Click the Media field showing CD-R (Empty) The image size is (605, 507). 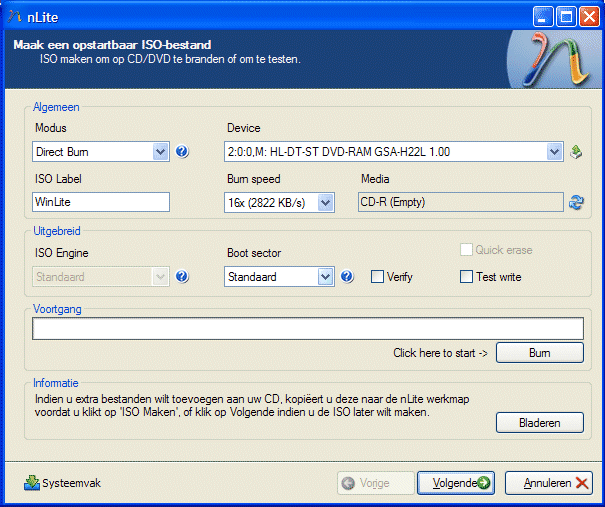point(461,202)
